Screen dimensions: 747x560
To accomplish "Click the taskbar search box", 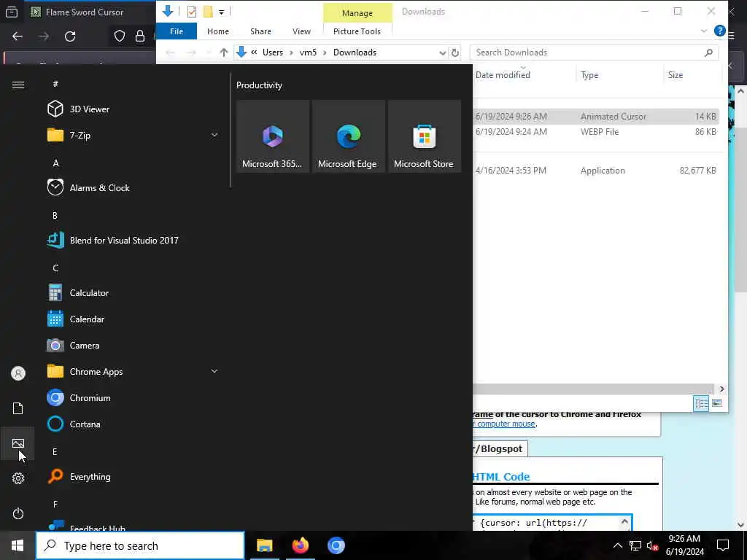I will [140, 545].
